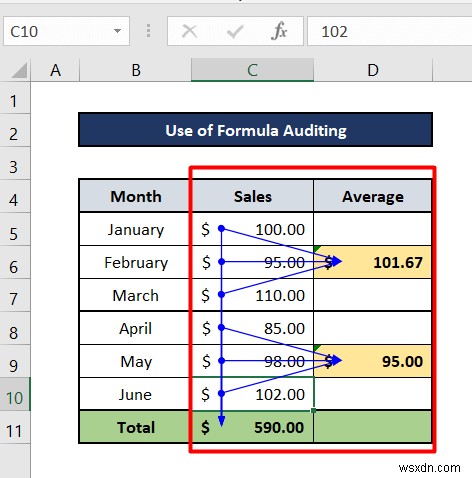Select column B header
This screenshot has height=478, width=472.
[136, 70]
